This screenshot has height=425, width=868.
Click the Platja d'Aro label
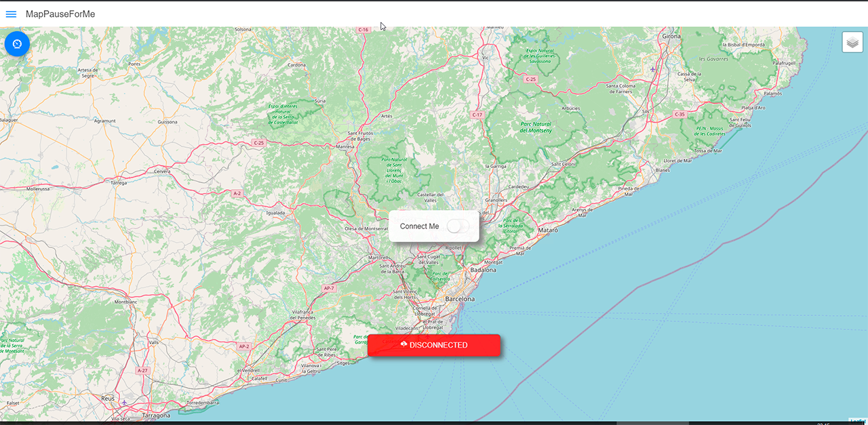click(753, 108)
